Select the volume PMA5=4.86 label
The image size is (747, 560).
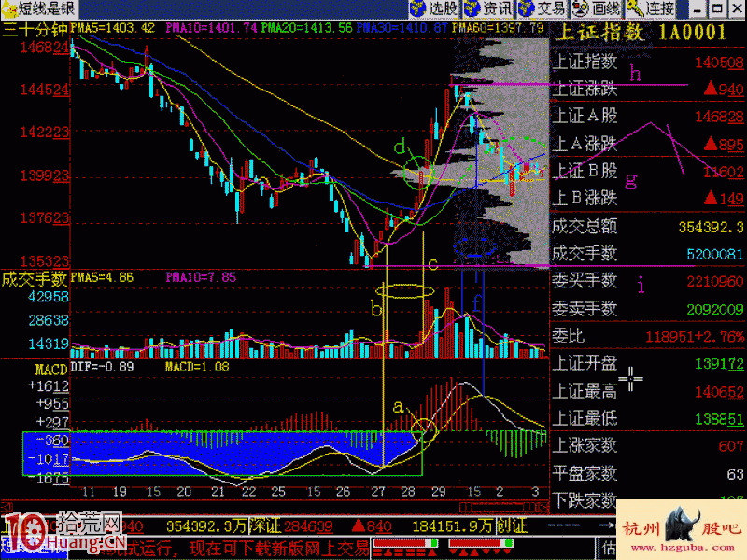tap(102, 277)
